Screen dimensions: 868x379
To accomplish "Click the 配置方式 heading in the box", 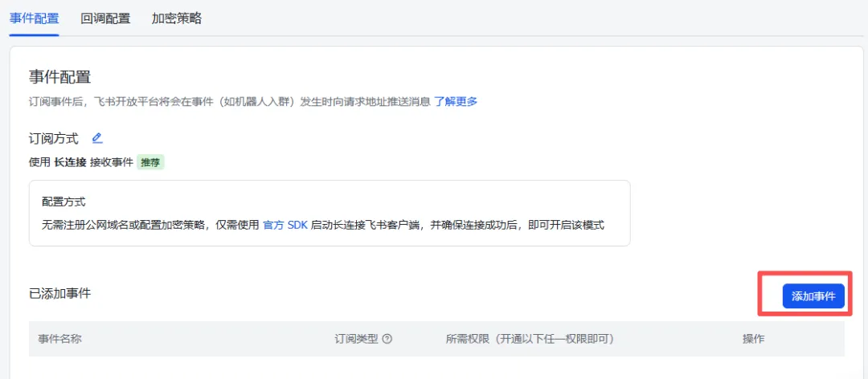I will (63, 201).
